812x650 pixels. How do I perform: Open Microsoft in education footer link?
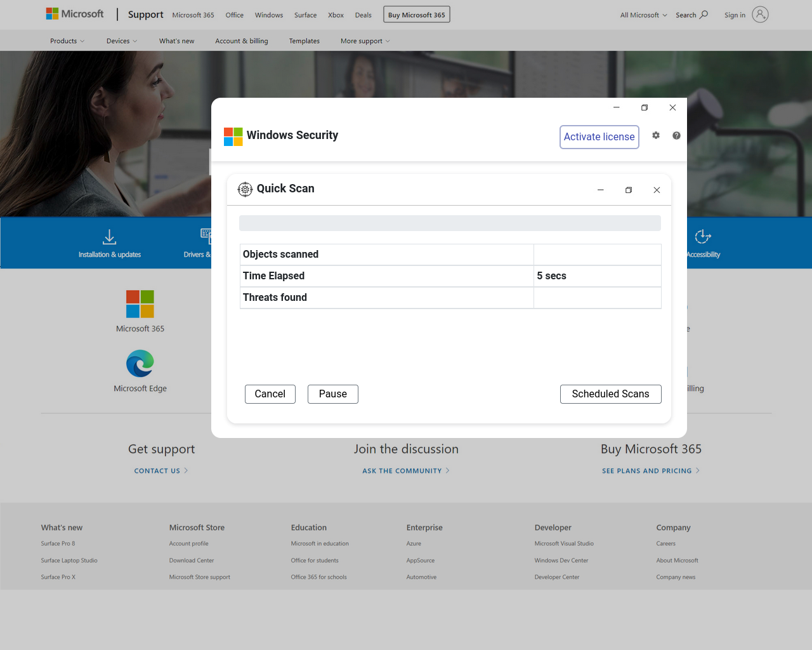click(320, 543)
